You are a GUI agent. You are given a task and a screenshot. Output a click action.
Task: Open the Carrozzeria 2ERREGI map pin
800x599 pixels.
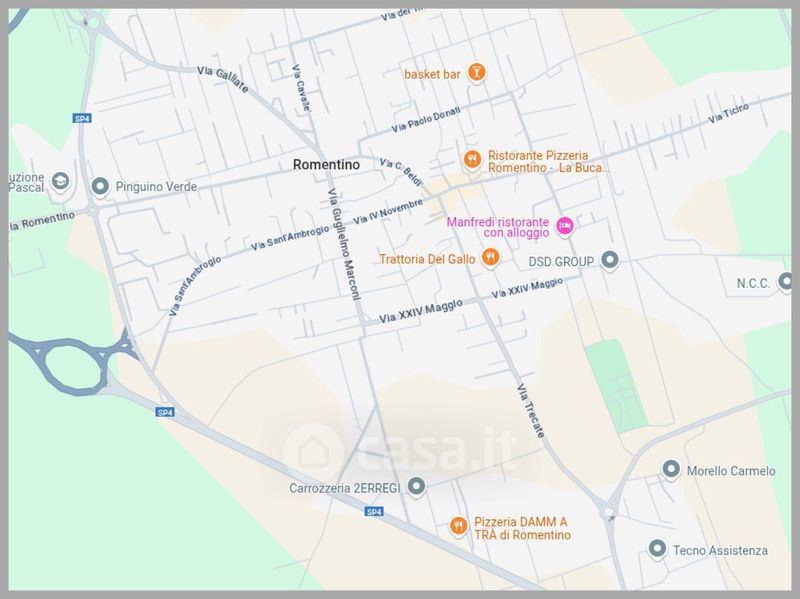(416, 486)
